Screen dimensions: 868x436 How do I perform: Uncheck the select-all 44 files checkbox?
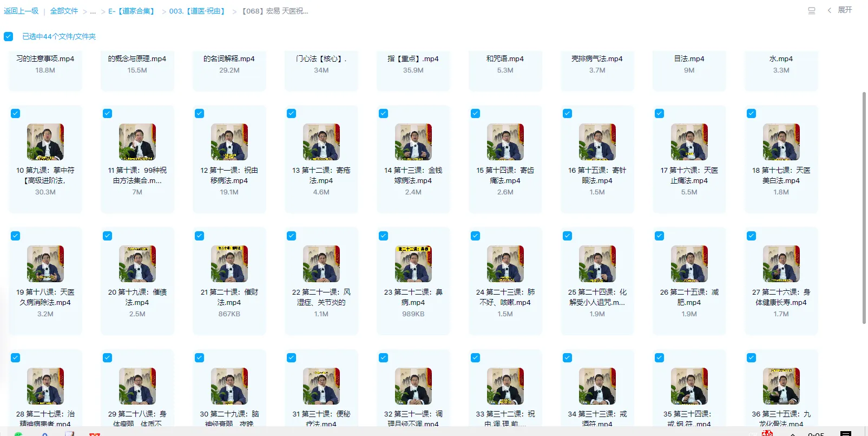point(8,36)
